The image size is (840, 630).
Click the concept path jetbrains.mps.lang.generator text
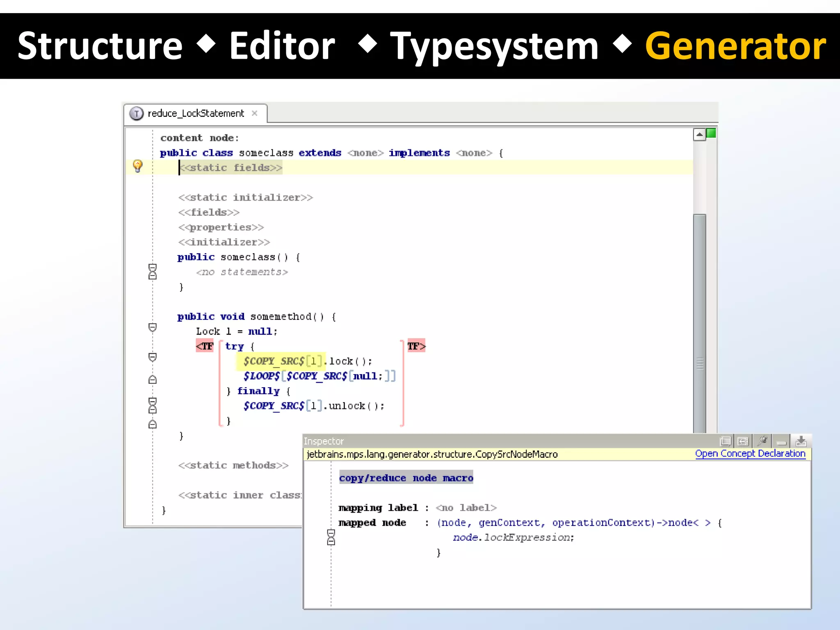click(x=432, y=454)
